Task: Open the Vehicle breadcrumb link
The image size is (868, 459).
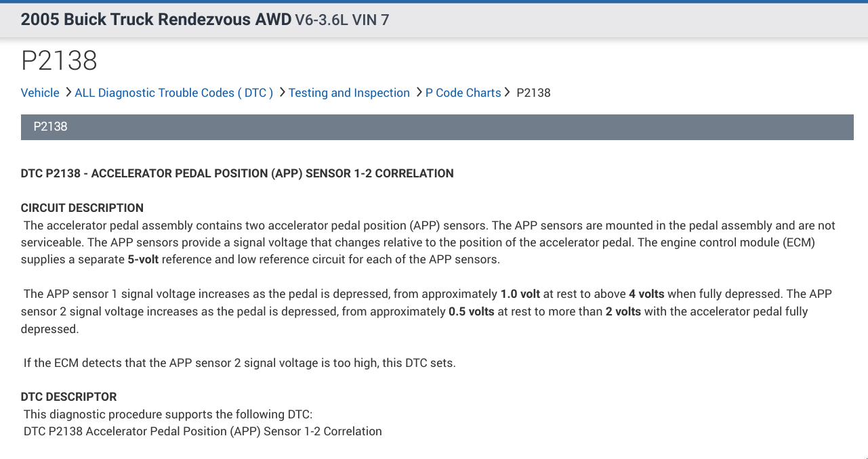Action: [x=40, y=93]
